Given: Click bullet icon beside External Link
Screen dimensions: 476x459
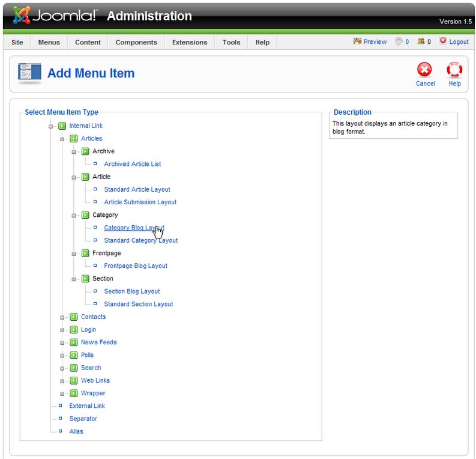Looking at the screenshot, I should (x=61, y=406).
